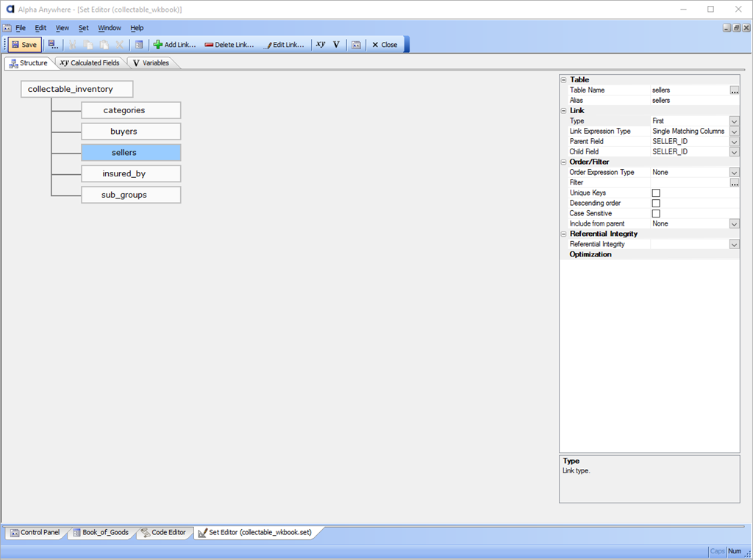Enable the Unique Keys checkbox
The width and height of the screenshot is (753, 560).
pyautogui.click(x=656, y=193)
